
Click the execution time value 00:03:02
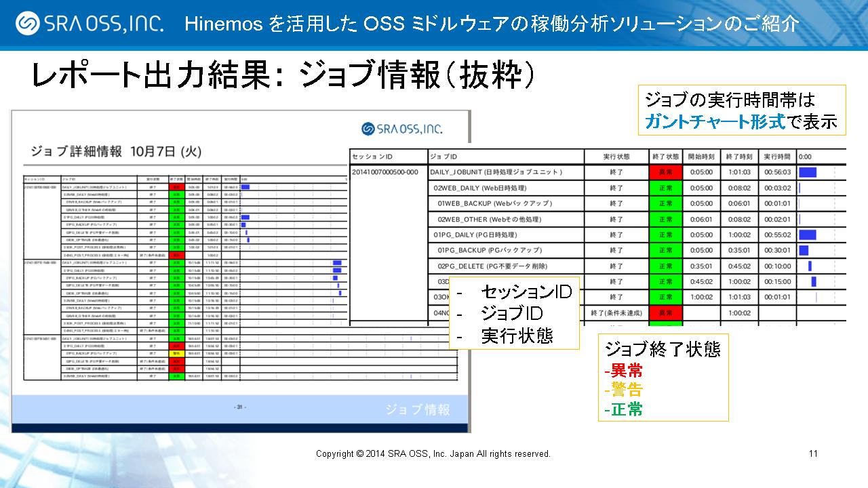(x=777, y=188)
